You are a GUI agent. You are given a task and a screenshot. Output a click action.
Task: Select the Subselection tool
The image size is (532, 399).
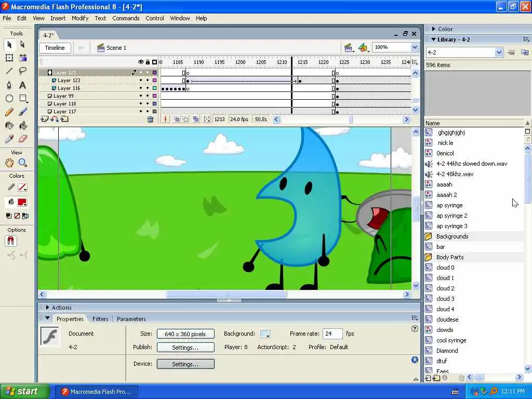coord(22,45)
